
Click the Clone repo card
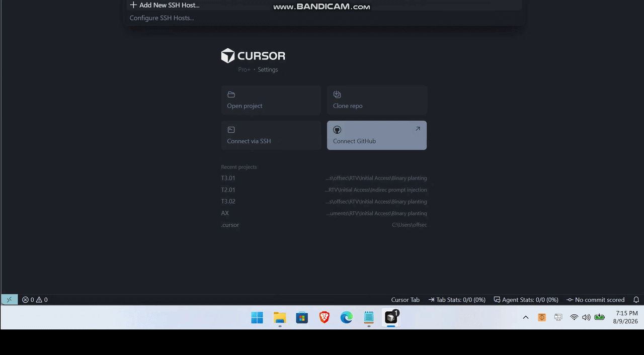point(377,100)
